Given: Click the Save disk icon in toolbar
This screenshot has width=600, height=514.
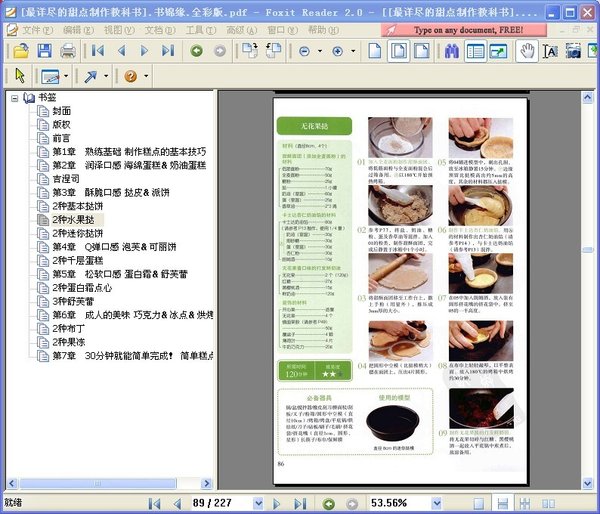Looking at the screenshot, I should point(43,51).
